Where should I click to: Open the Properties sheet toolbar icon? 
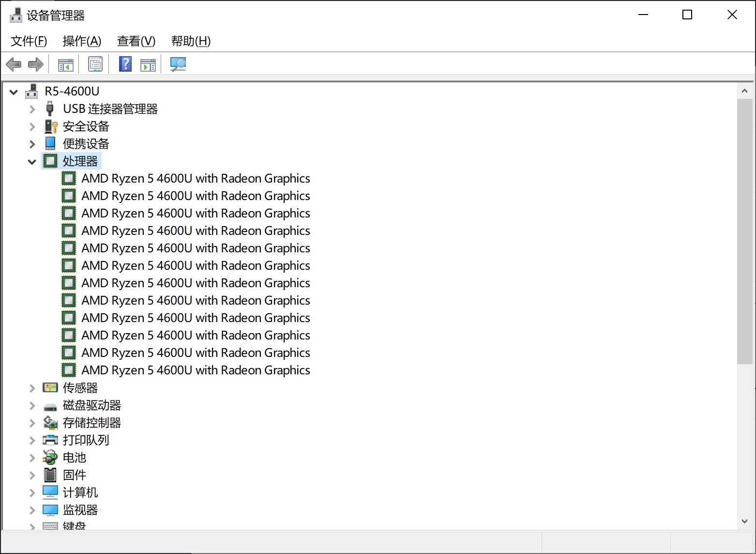click(95, 64)
